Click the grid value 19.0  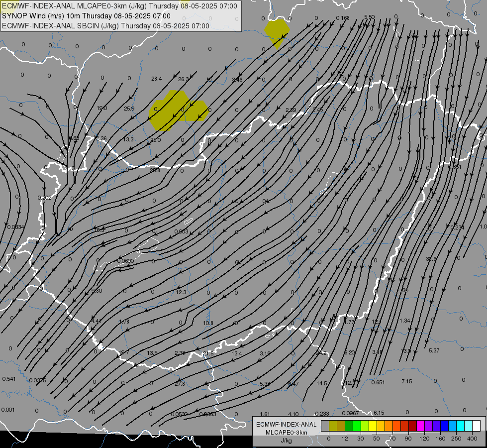[102, 108]
